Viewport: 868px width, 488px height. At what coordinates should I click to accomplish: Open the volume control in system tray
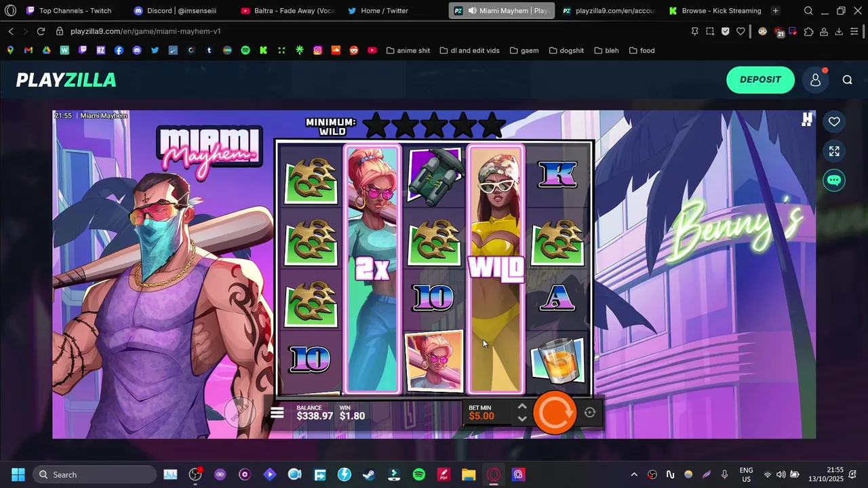tap(781, 474)
